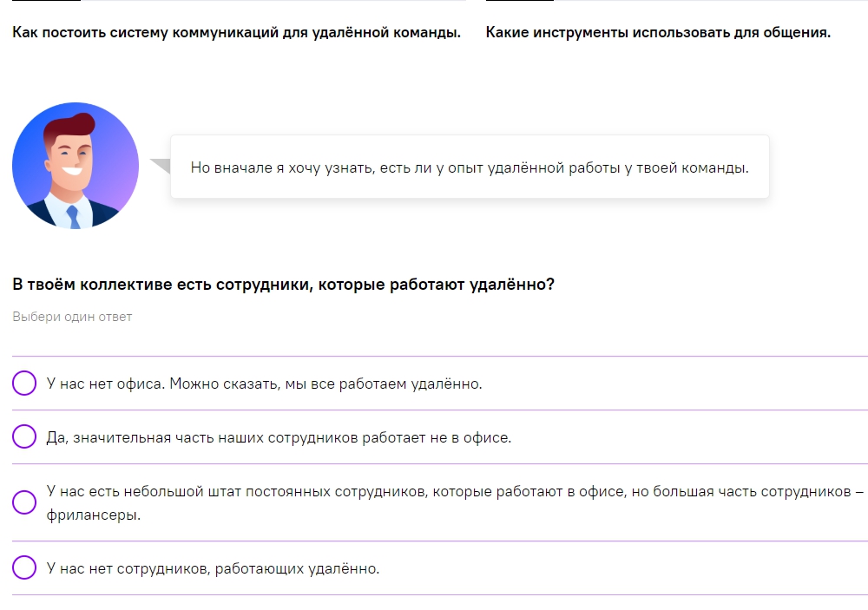Click the avatar's blue tie
Screen dimensions: 868x610
74,217
